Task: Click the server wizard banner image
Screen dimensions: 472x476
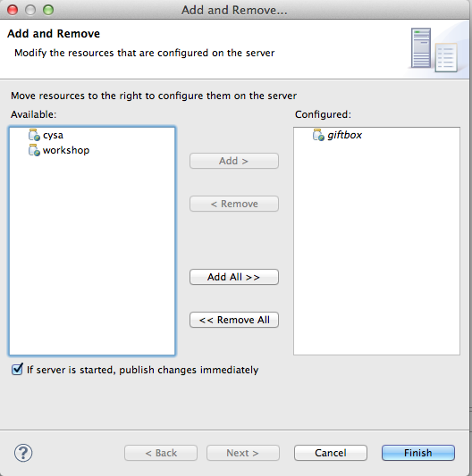Action: pyautogui.click(x=435, y=49)
